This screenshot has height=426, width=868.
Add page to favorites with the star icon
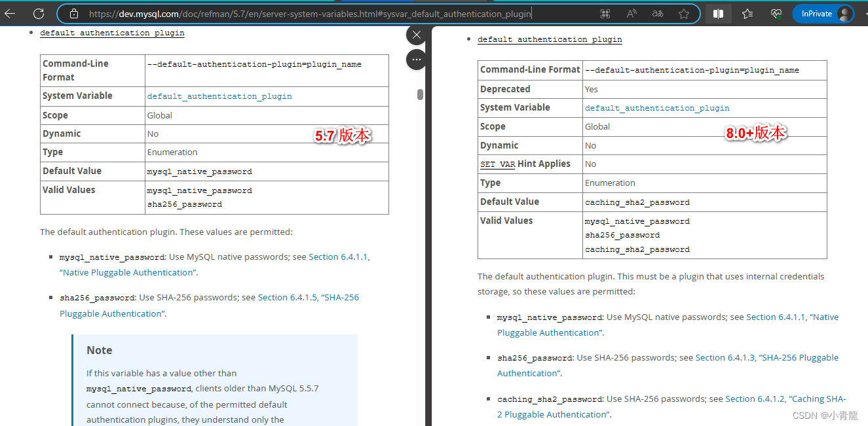tap(684, 13)
